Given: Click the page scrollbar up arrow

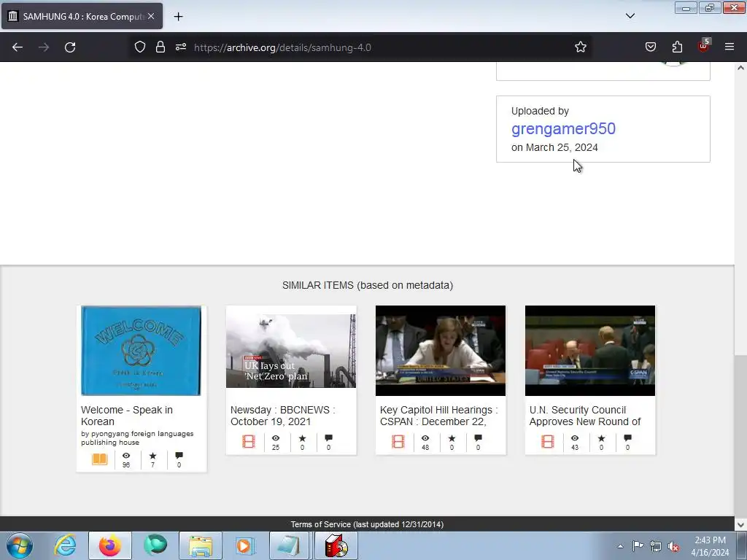Looking at the screenshot, I should (x=740, y=68).
